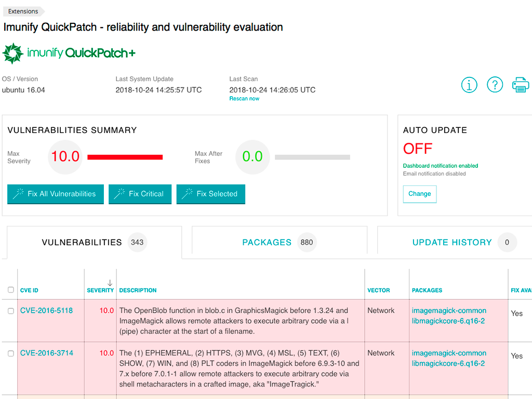
Task: Click the 0 update history count badge
Action: coord(507,242)
